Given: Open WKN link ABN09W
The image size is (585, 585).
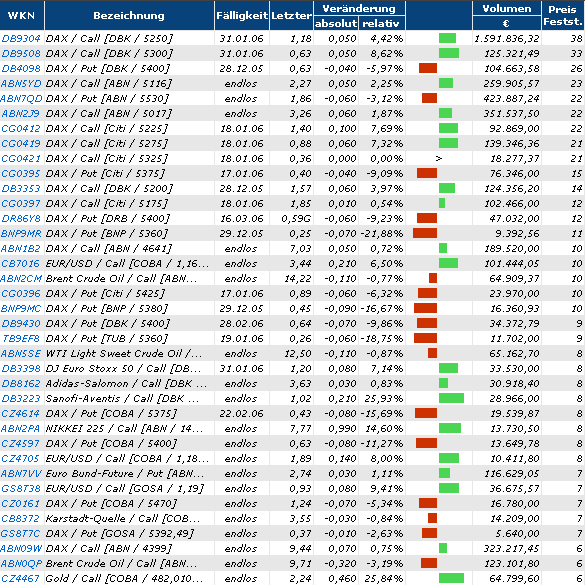Looking at the screenshot, I should coord(21,548).
